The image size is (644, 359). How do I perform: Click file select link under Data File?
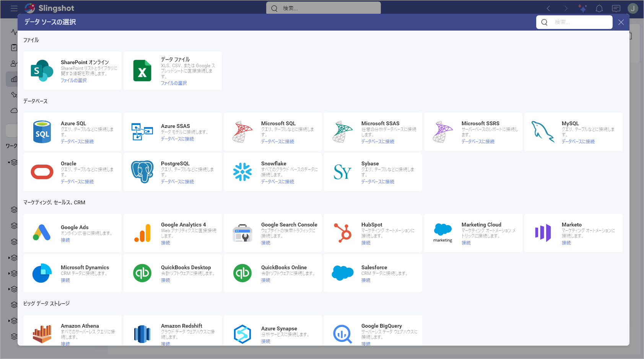coord(174,83)
